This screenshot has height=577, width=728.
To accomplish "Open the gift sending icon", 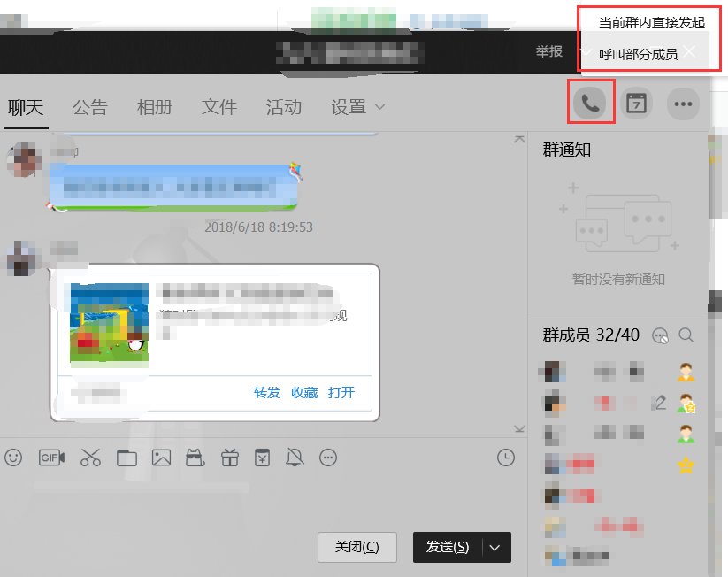I will 229,458.
